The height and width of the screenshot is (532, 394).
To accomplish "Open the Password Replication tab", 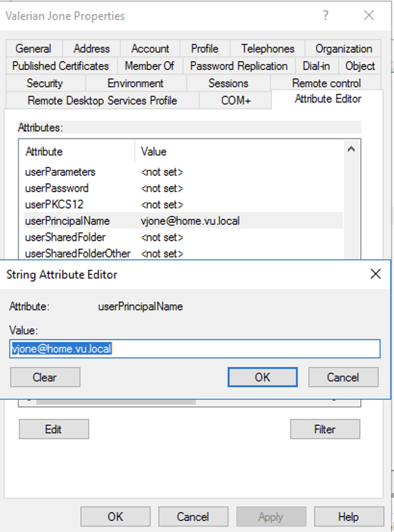I will 239,66.
